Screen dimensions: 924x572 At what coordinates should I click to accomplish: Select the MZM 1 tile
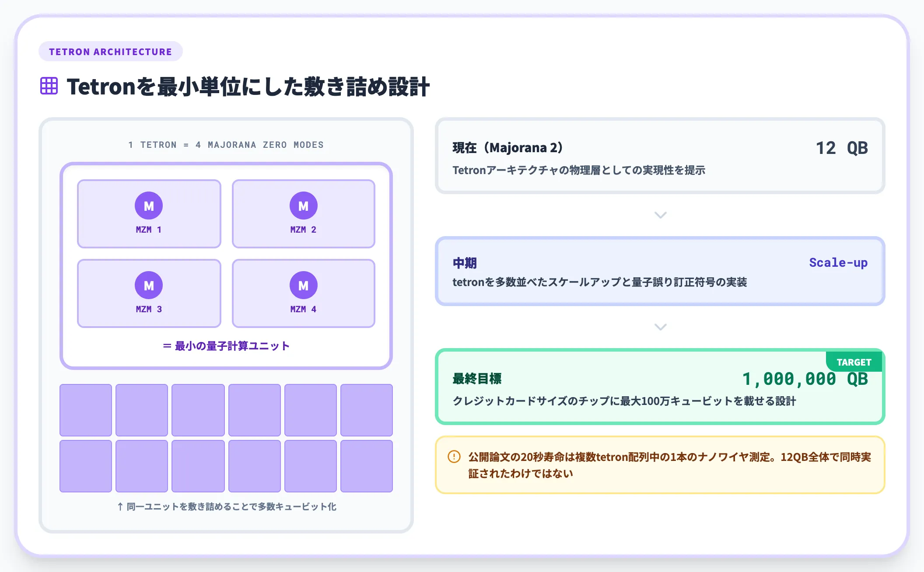(149, 214)
